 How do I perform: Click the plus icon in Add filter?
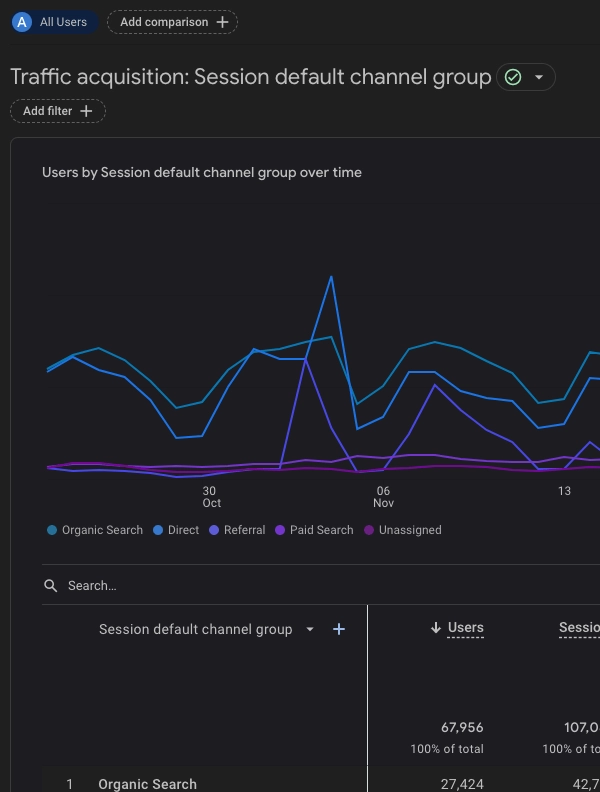tap(86, 111)
